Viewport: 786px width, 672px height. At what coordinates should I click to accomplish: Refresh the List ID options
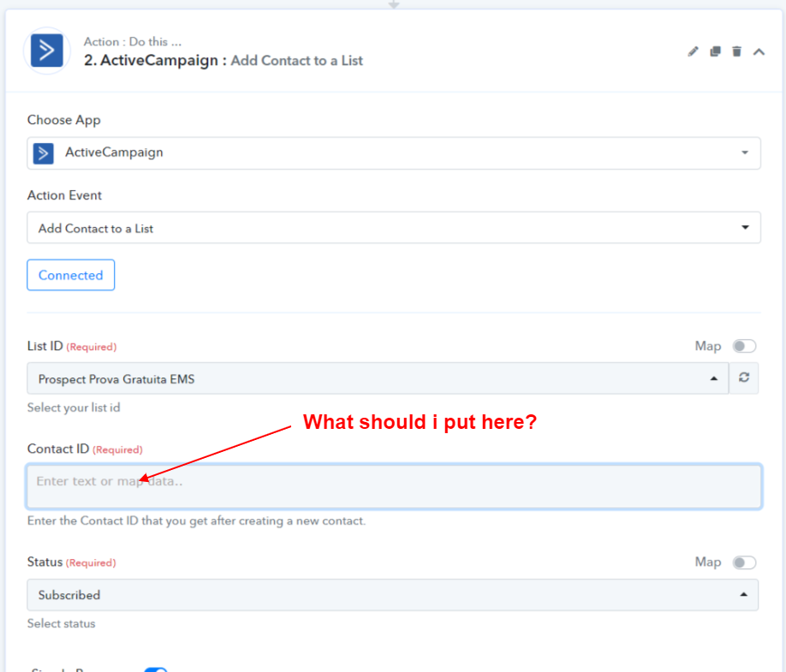(x=744, y=378)
